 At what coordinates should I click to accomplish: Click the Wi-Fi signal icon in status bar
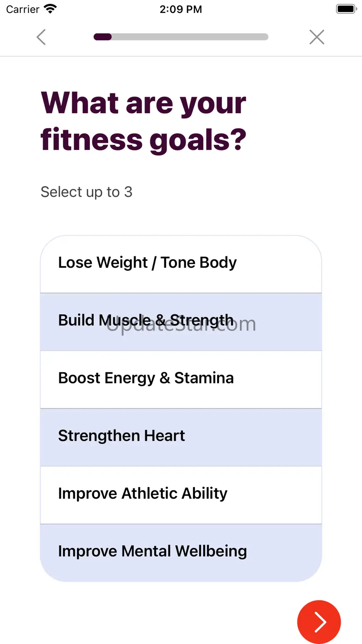(50, 9)
